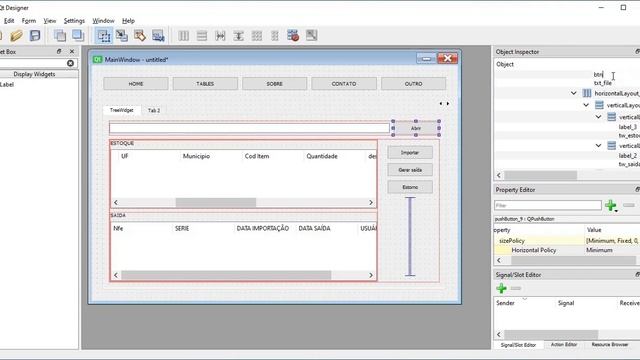This screenshot has width=640, height=360.
Task: Collapse the horizontalLayout tree node
Action: click(573, 93)
